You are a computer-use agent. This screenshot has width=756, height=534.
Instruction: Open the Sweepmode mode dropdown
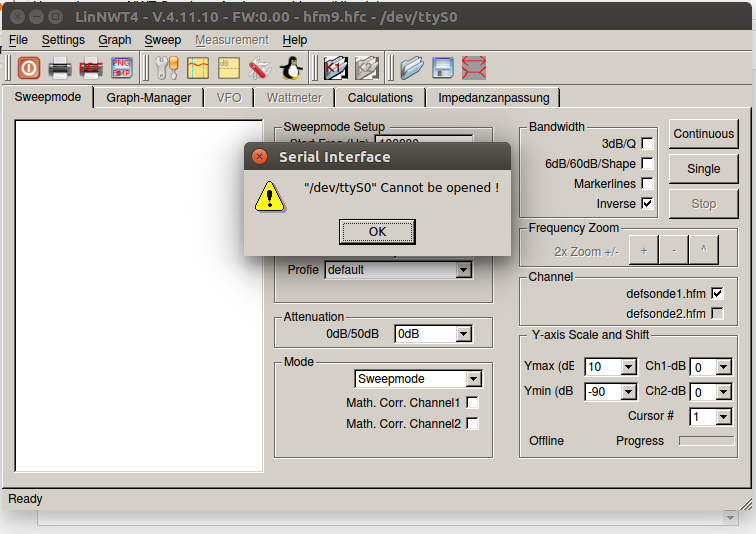point(473,379)
